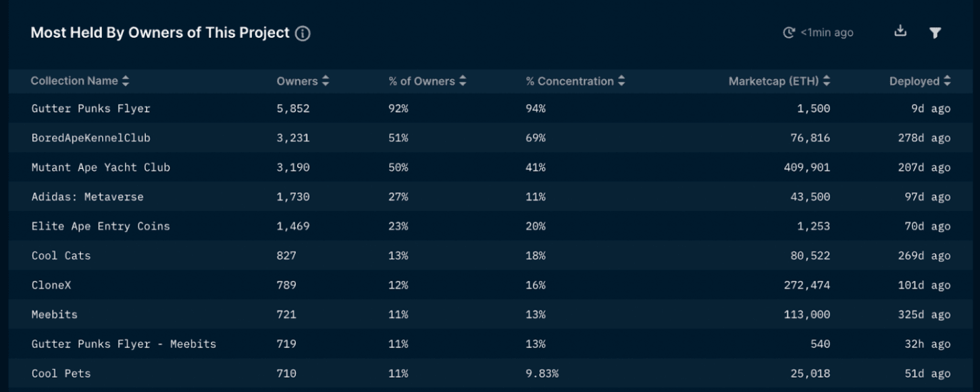
Task: Open the filter funnel icon
Action: [935, 32]
